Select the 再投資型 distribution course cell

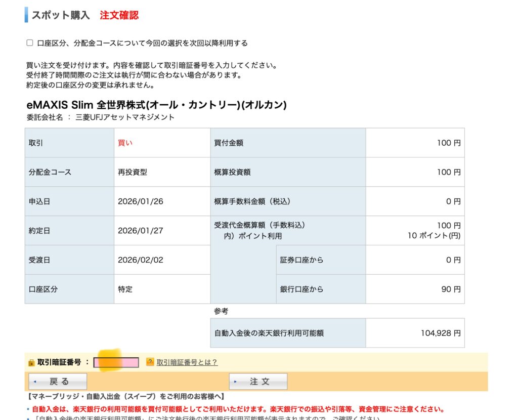tap(133, 172)
